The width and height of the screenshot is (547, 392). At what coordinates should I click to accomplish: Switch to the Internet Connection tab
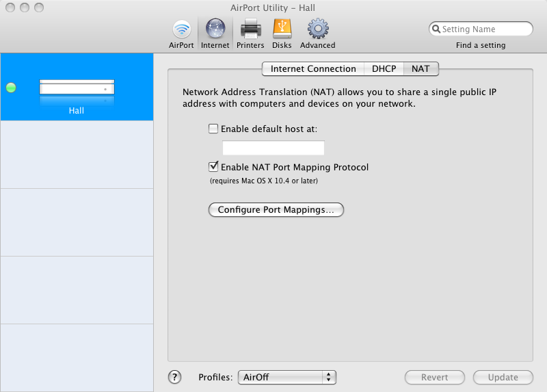tap(313, 69)
